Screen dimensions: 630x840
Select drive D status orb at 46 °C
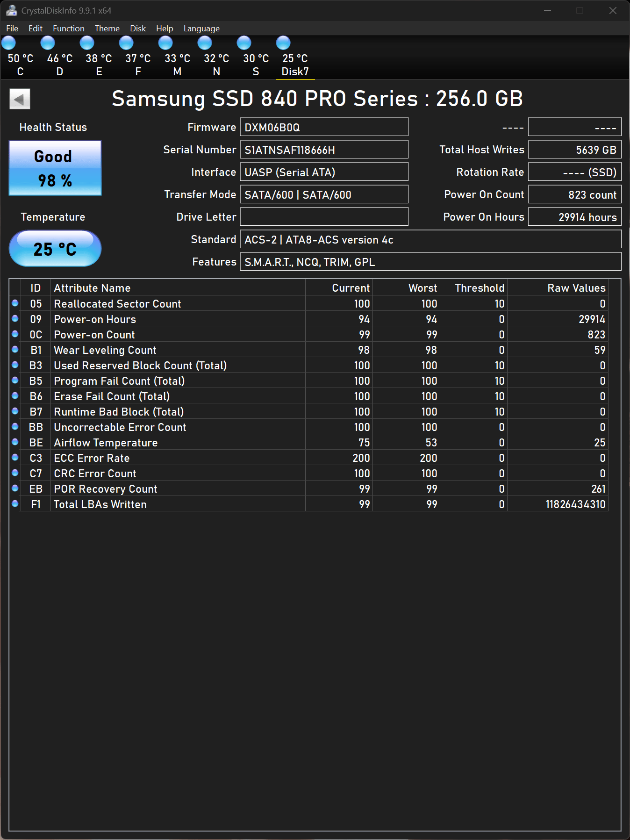click(x=48, y=43)
